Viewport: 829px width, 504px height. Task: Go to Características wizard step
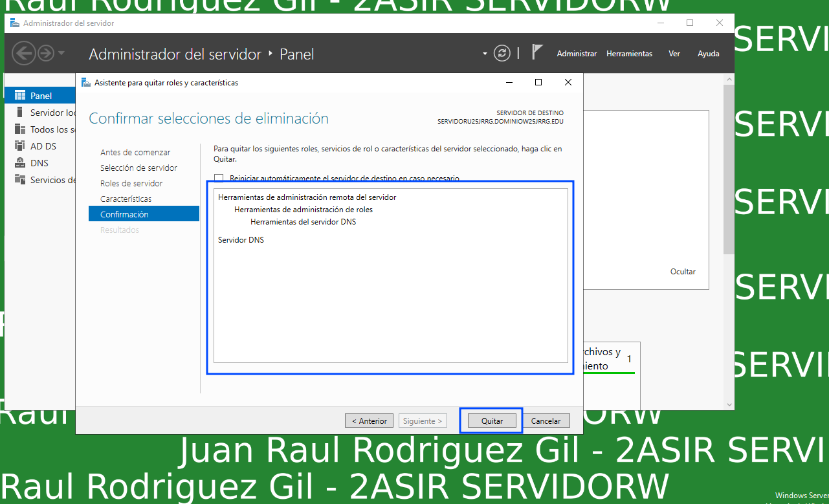coord(126,199)
